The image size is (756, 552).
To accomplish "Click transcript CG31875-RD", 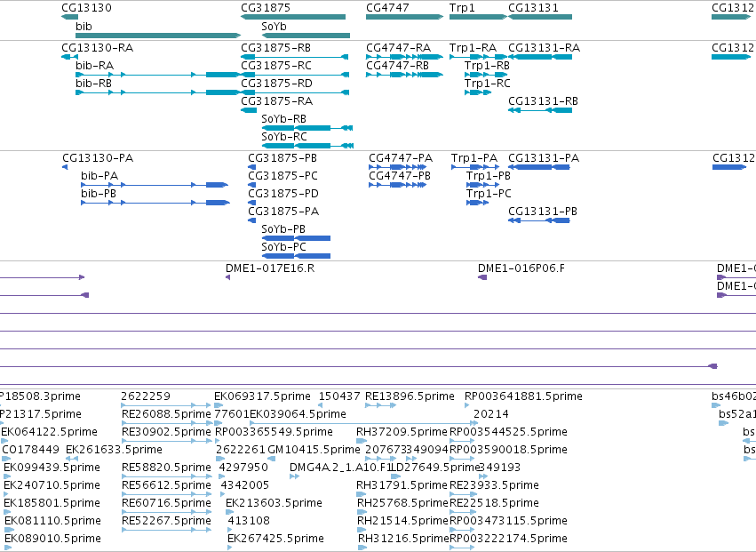I will pos(277,84).
